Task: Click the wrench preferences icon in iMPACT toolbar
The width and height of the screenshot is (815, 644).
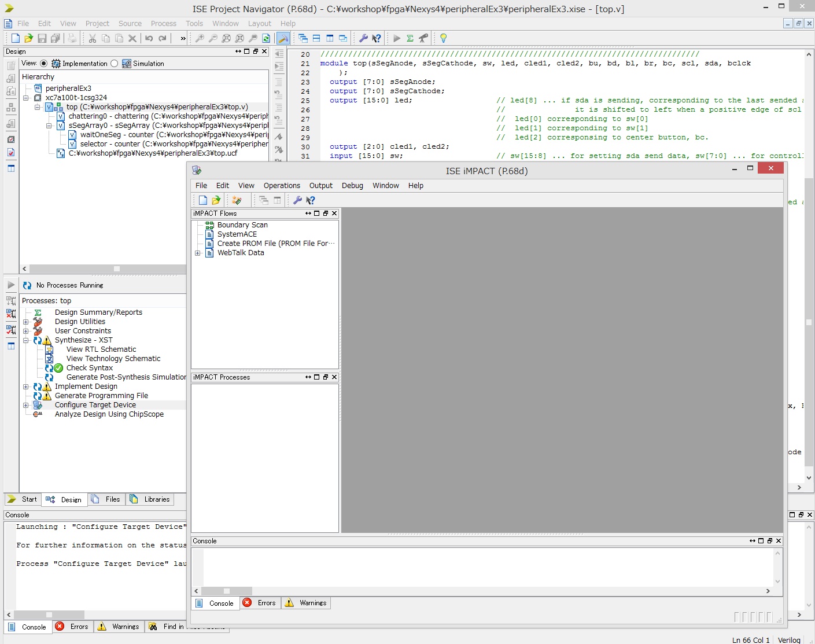Action: click(x=297, y=200)
